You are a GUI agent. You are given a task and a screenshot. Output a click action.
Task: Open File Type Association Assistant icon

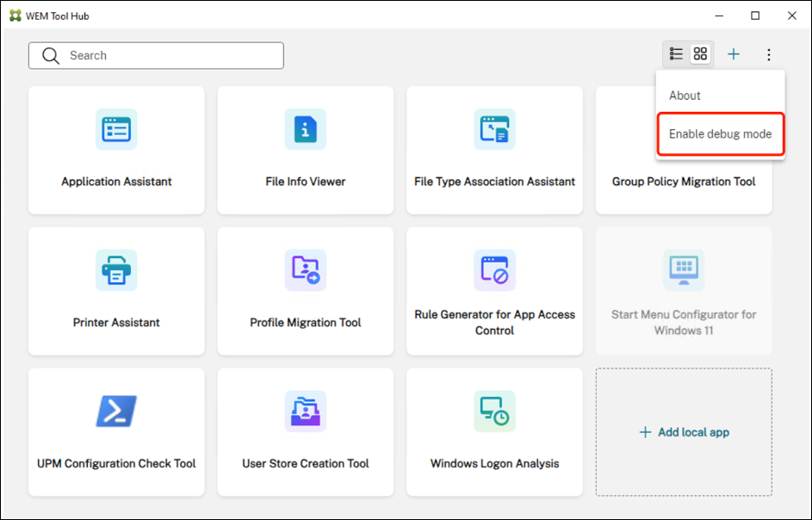point(494,129)
